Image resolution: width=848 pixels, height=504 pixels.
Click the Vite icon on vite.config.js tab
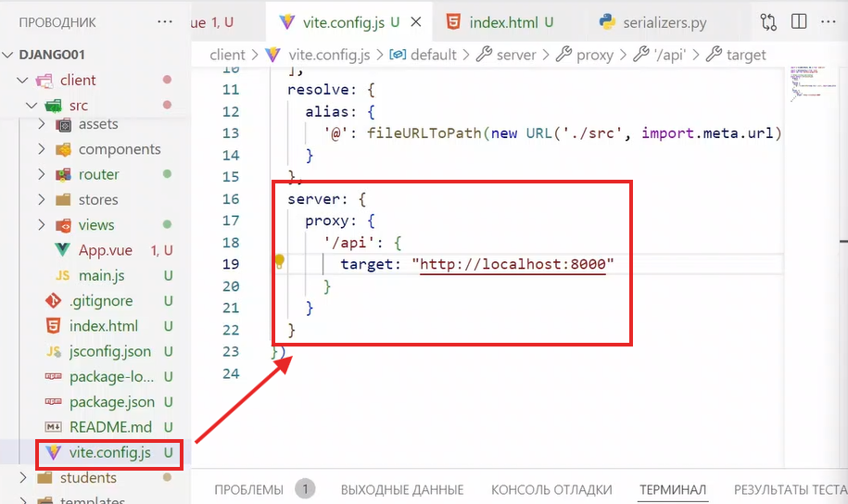287,21
